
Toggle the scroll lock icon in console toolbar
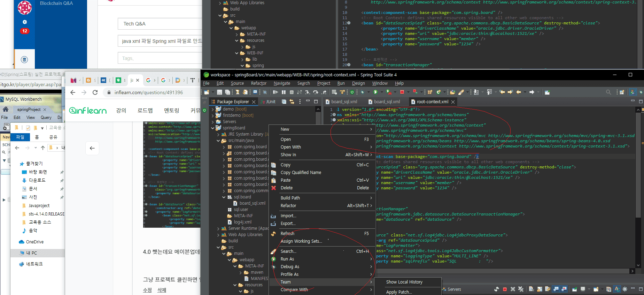(x=540, y=289)
